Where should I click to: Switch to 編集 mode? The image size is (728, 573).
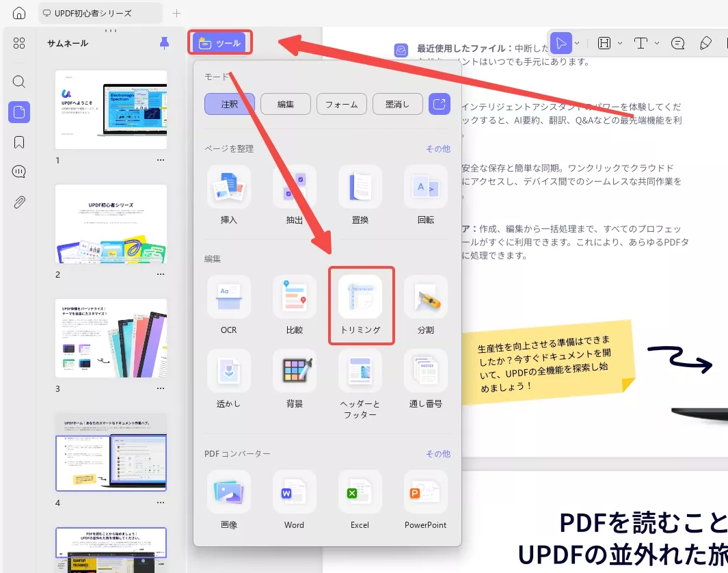[x=286, y=104]
